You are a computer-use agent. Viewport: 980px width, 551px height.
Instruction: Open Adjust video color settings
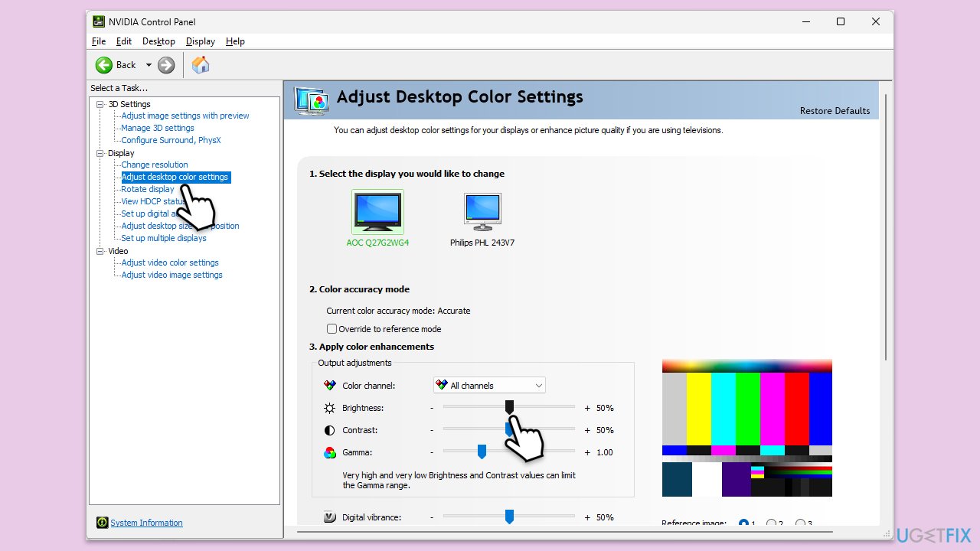pos(170,262)
